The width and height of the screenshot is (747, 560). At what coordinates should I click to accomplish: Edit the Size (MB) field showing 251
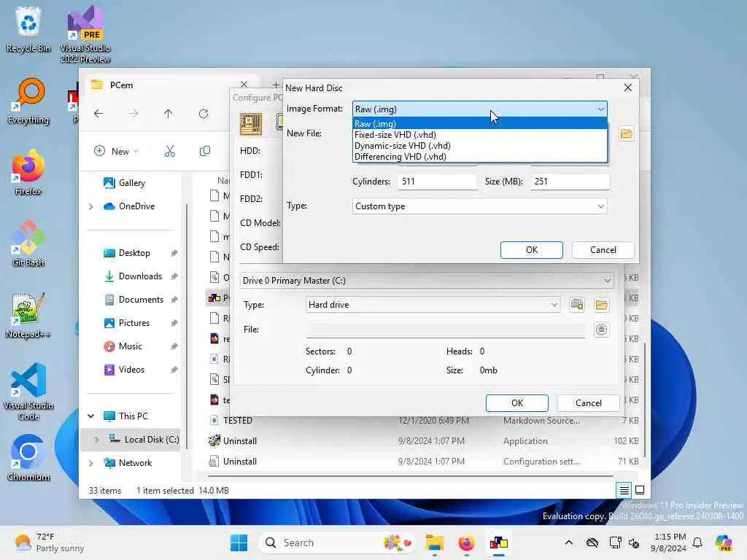[x=570, y=182]
